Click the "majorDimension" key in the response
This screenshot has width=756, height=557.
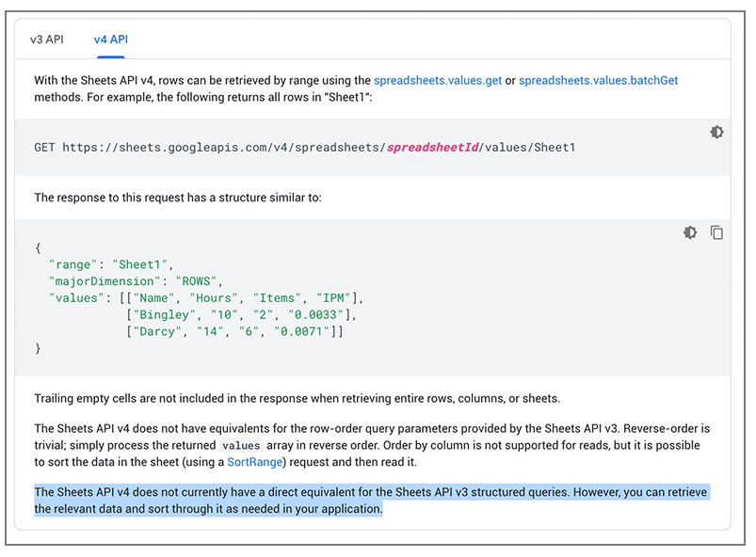pos(104,281)
